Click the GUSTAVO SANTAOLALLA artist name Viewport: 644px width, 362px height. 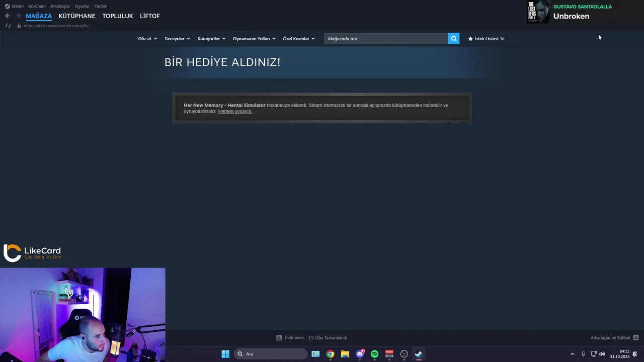tap(583, 7)
